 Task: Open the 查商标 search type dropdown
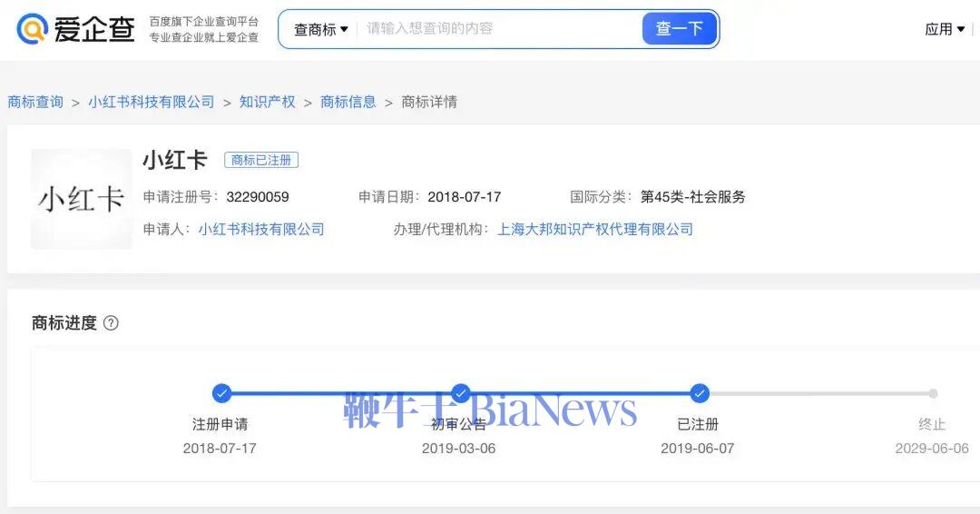click(x=320, y=29)
